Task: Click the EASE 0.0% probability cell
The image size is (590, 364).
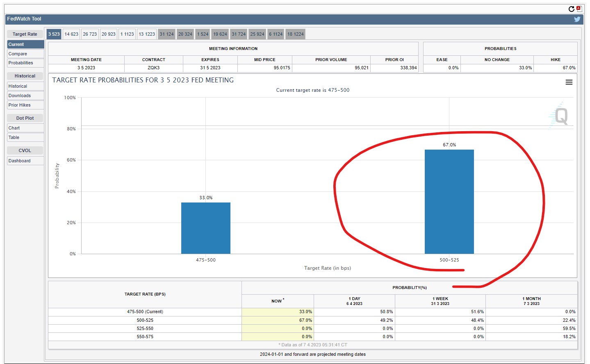Action: click(442, 68)
